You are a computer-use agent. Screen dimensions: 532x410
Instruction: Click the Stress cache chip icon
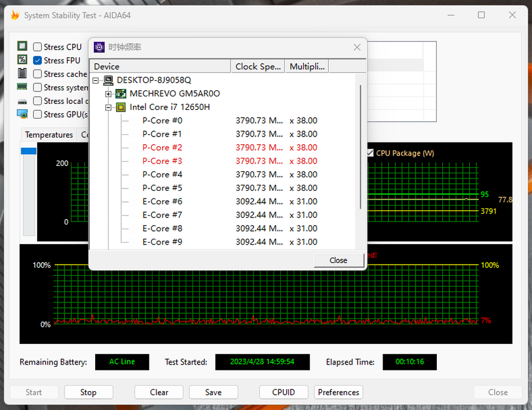(x=22, y=73)
